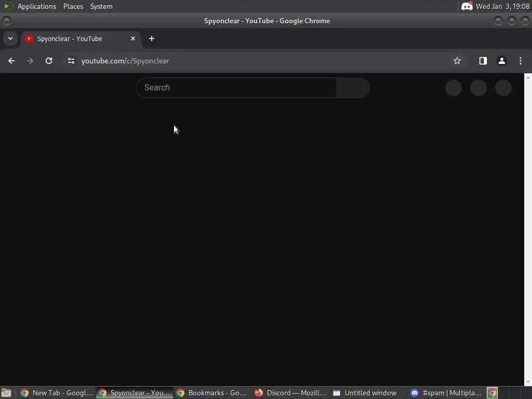Viewport: 532px width, 399px height.
Task: Click the forward navigation arrow
Action: (30, 61)
